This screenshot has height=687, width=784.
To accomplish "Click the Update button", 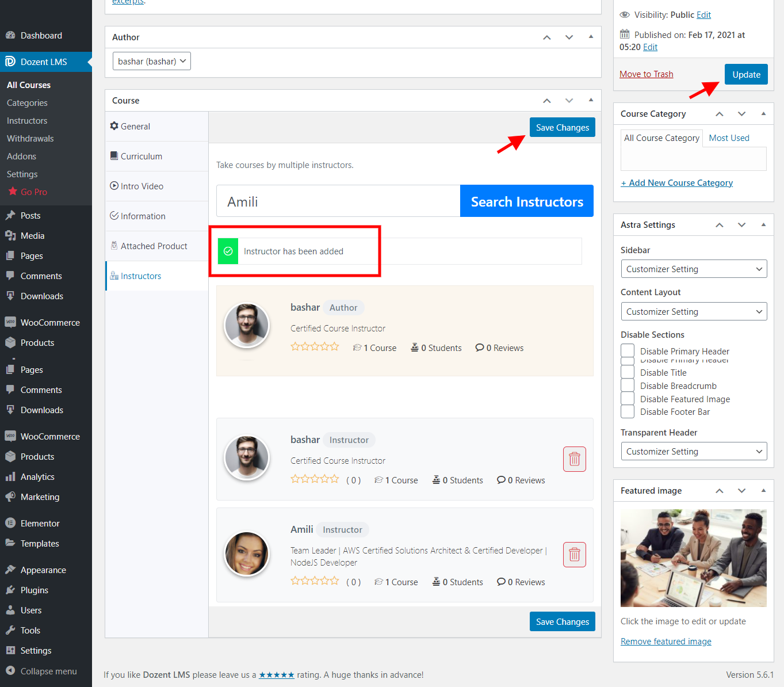I will click(746, 74).
